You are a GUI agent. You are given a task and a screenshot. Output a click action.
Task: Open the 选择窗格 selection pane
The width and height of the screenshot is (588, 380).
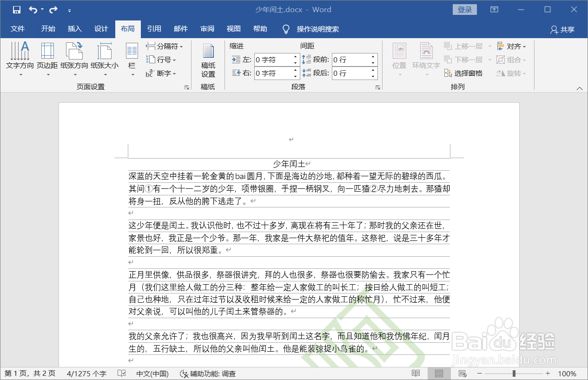coord(463,73)
